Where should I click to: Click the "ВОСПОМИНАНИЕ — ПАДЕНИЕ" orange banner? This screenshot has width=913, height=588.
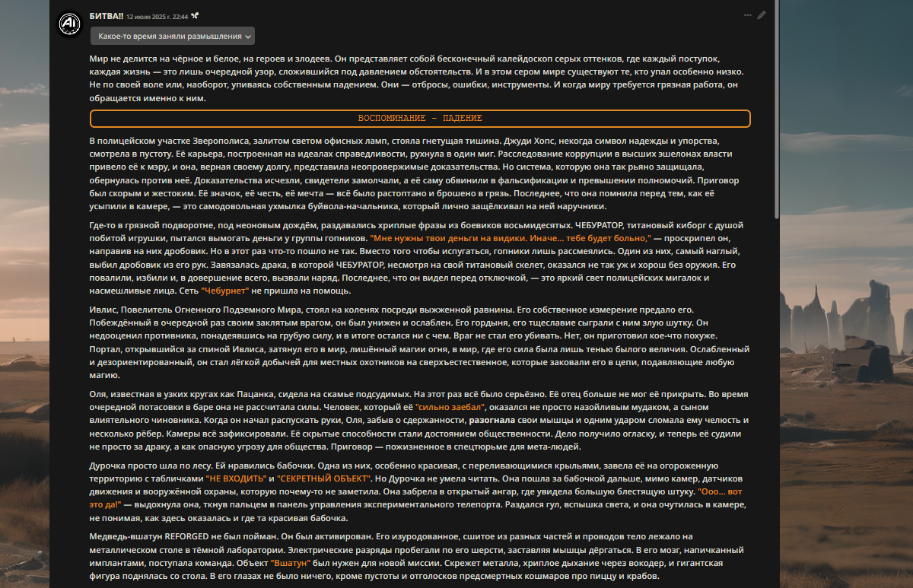(x=420, y=119)
